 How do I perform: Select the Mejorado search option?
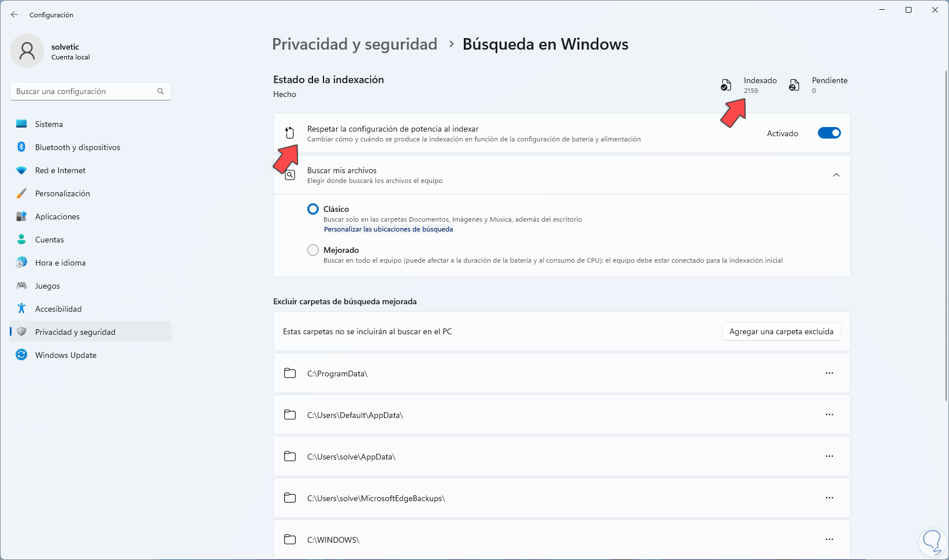[313, 250]
